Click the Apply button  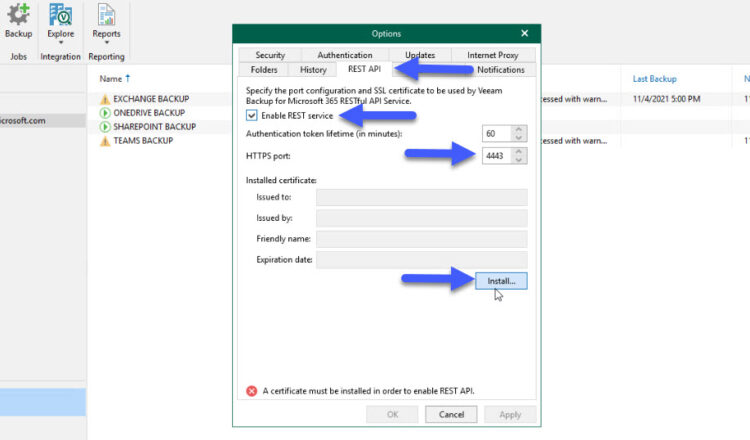(510, 415)
